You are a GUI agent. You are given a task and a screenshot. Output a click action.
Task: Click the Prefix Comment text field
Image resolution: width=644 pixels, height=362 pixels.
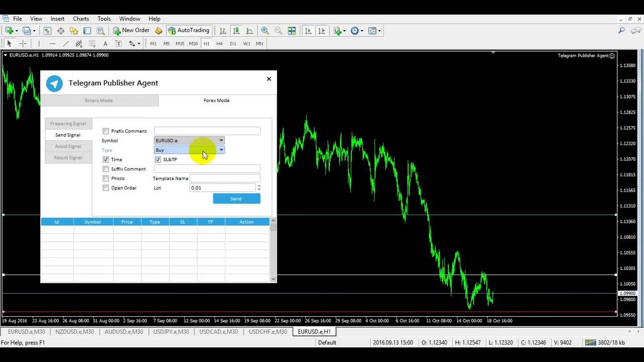tap(207, 131)
